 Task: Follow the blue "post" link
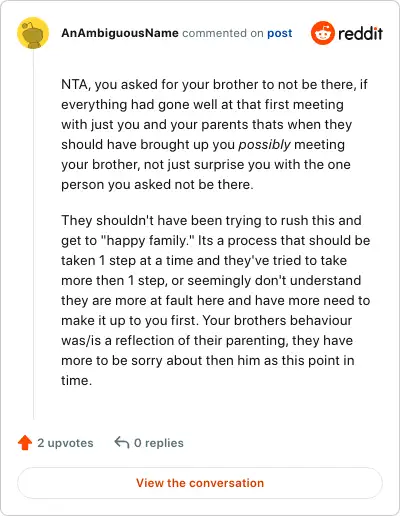pyautogui.click(x=280, y=33)
